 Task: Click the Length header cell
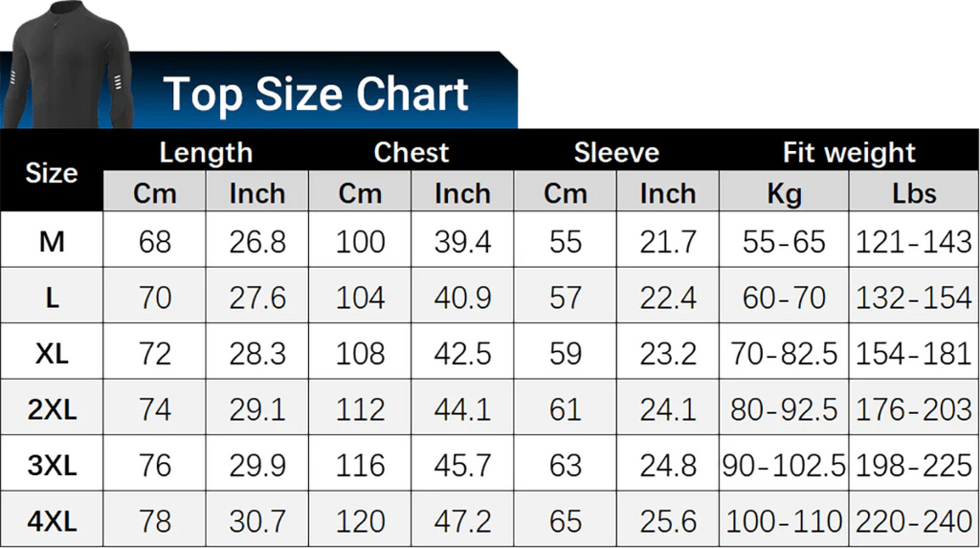[206, 152]
